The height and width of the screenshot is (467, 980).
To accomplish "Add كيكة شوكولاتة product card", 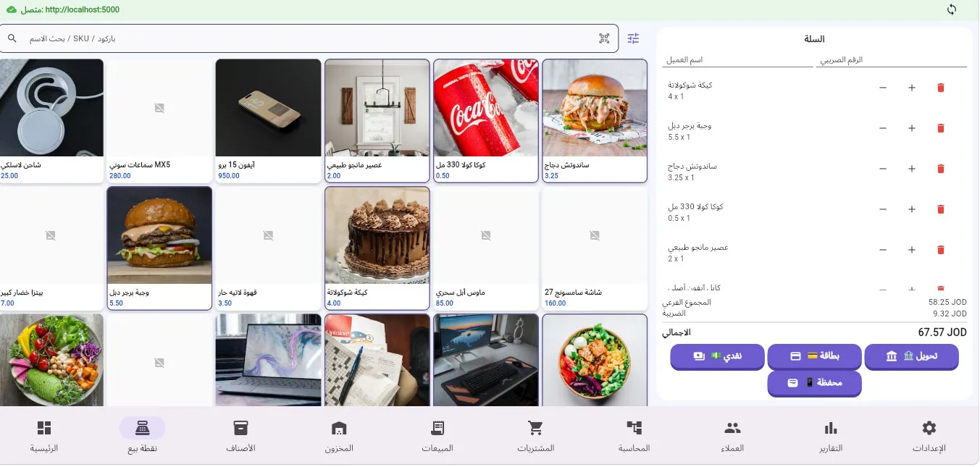I will pos(377,248).
